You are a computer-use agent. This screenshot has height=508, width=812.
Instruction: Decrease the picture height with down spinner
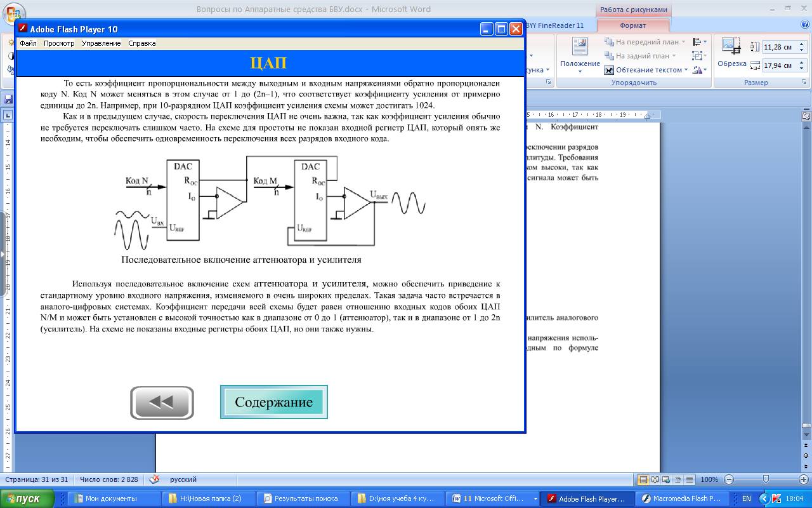[802, 50]
